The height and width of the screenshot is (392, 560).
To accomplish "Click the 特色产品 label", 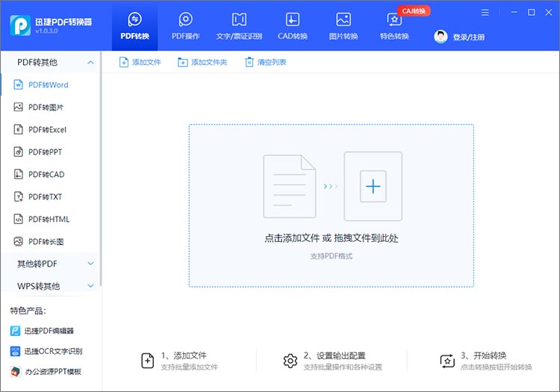I will [28, 311].
